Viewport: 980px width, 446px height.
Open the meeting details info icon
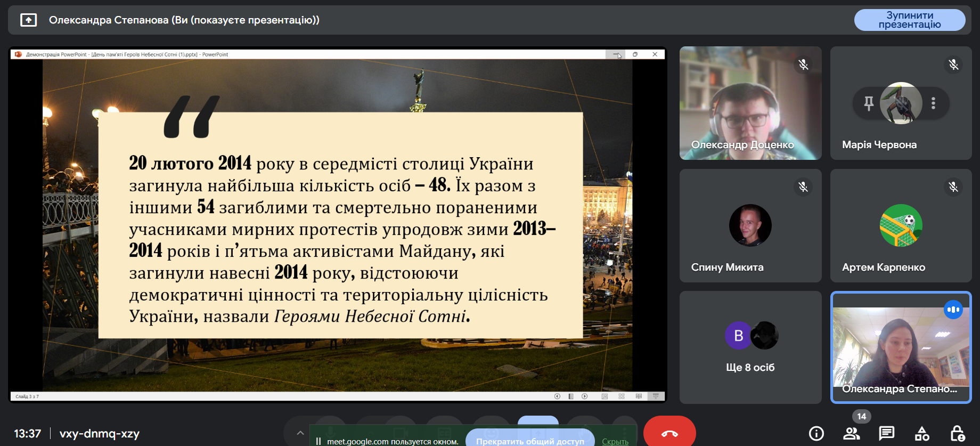(x=816, y=434)
